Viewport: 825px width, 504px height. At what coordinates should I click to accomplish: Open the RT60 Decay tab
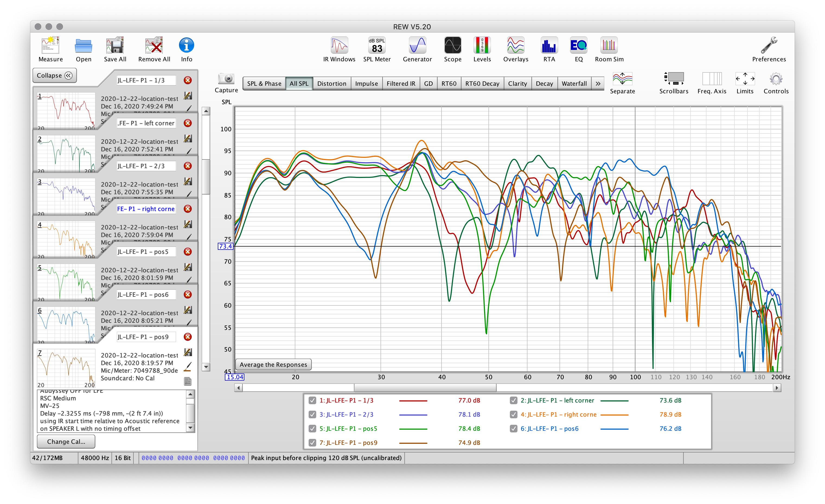coord(482,84)
